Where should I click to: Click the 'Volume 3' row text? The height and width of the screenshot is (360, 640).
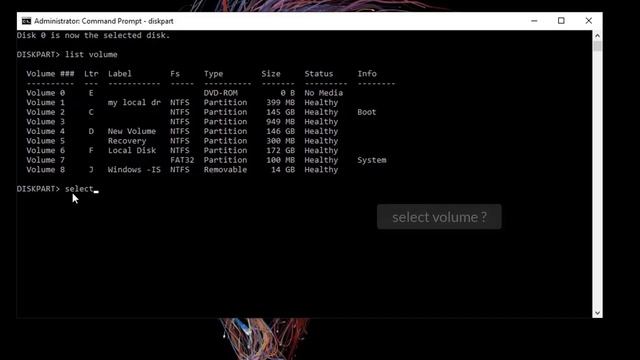(x=45, y=122)
